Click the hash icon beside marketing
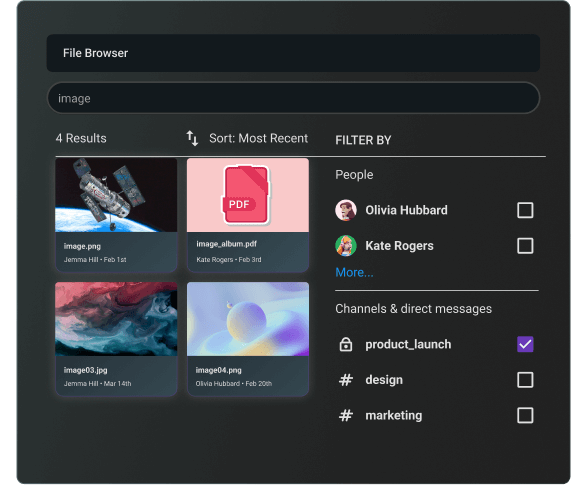The width and height of the screenshot is (587, 485). pos(346,415)
